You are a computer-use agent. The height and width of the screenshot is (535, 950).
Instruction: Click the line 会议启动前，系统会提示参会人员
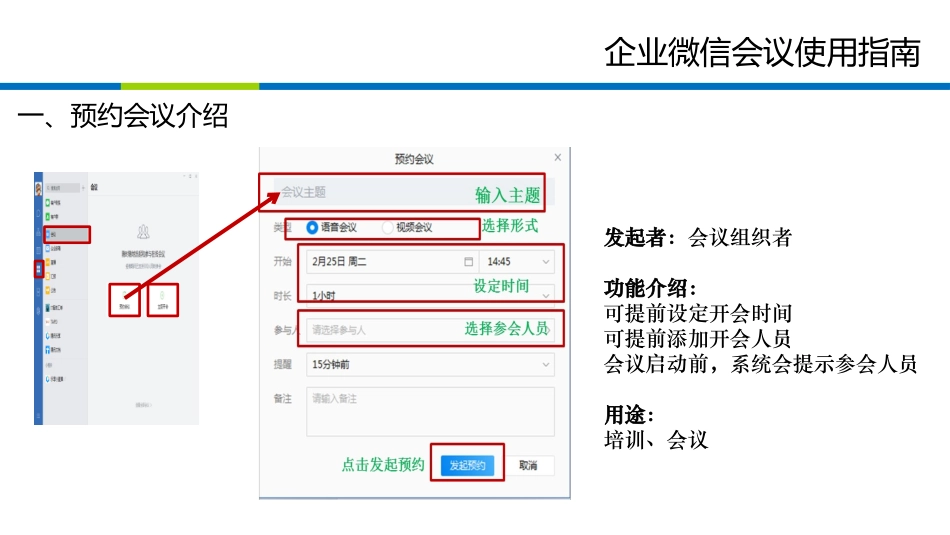(760, 364)
